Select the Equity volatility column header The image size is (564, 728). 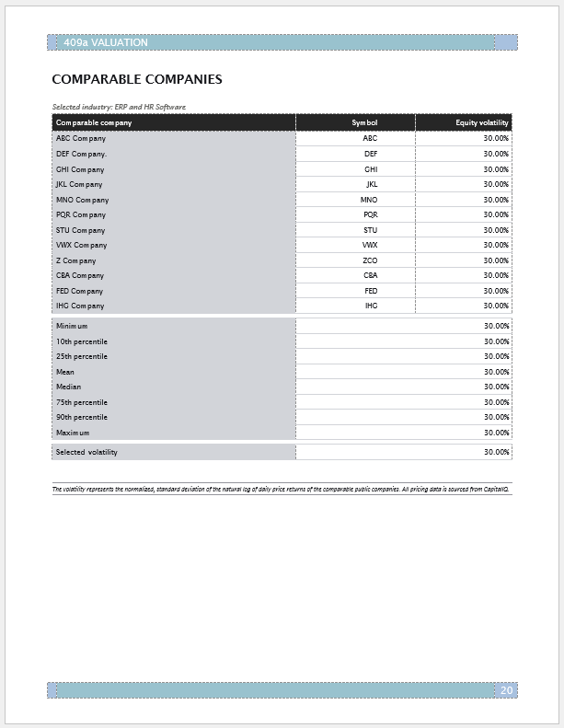pos(482,122)
